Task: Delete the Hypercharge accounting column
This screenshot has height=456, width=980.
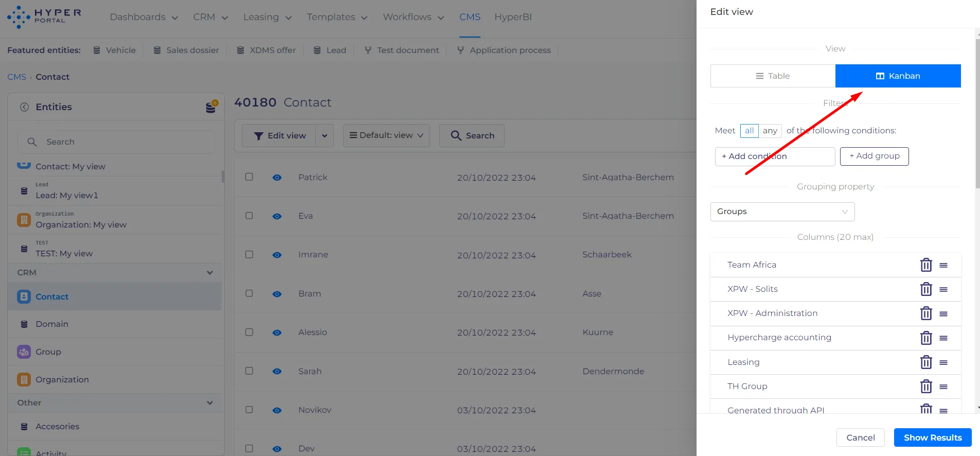Action: click(x=926, y=338)
